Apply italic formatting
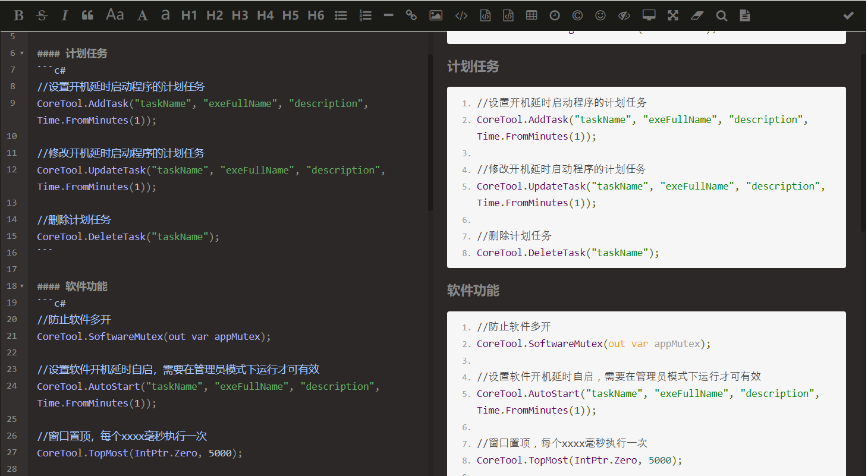This screenshot has height=476, width=868. 64,15
